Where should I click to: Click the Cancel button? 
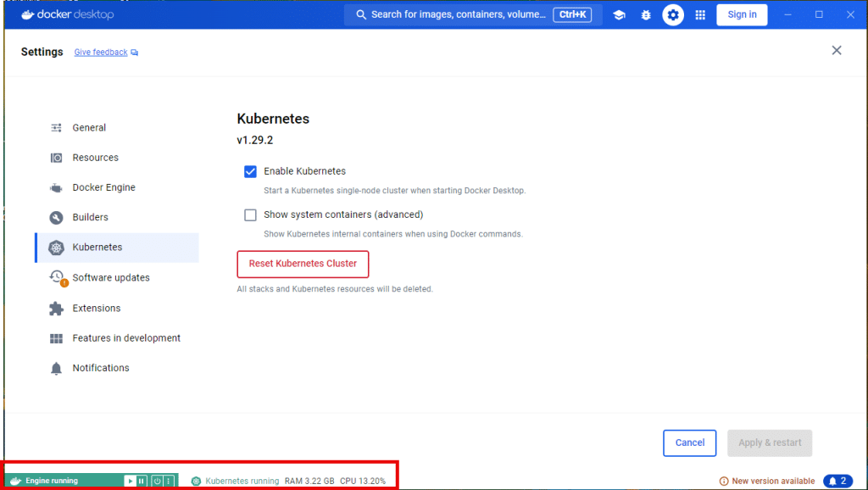(690, 443)
